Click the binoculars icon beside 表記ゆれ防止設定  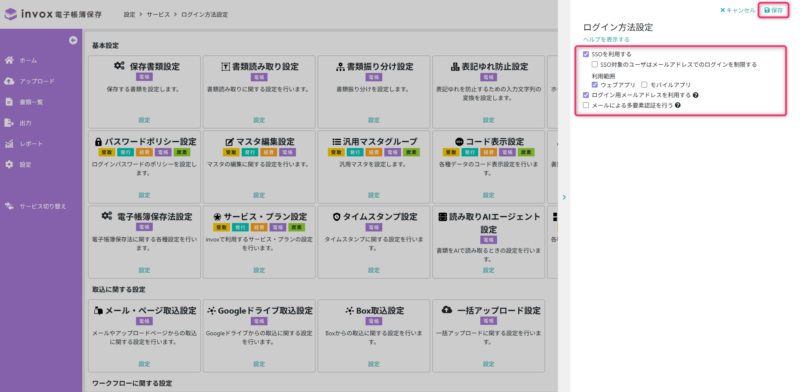[x=456, y=67]
